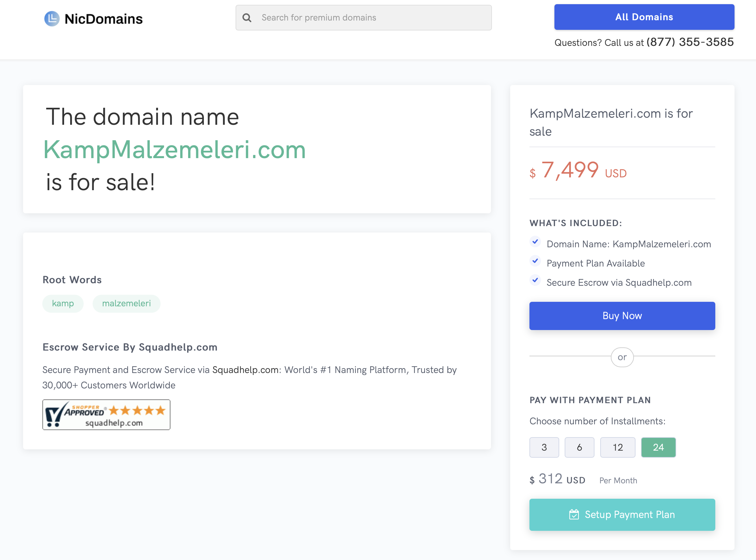
Task: Click the checkmark beside Payment Plan Available
Action: (x=535, y=261)
